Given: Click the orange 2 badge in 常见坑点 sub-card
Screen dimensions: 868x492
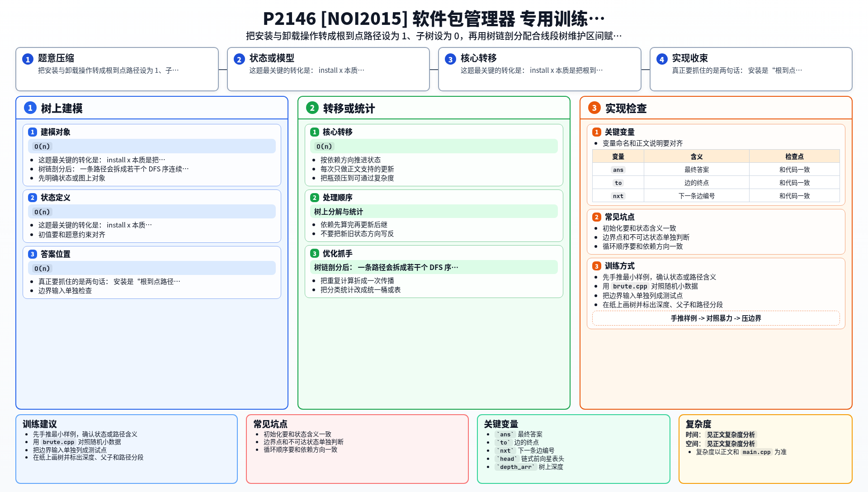Looking at the screenshot, I should [597, 217].
